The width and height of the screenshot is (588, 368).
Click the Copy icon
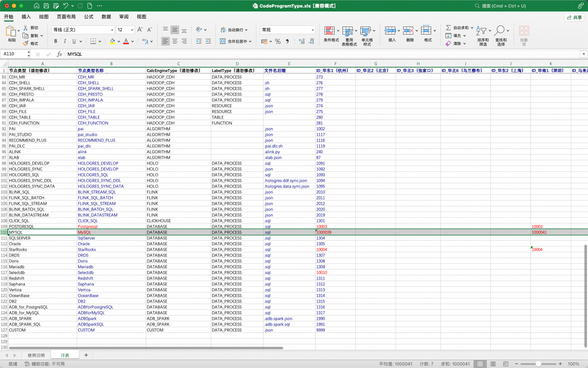[x=25, y=36]
